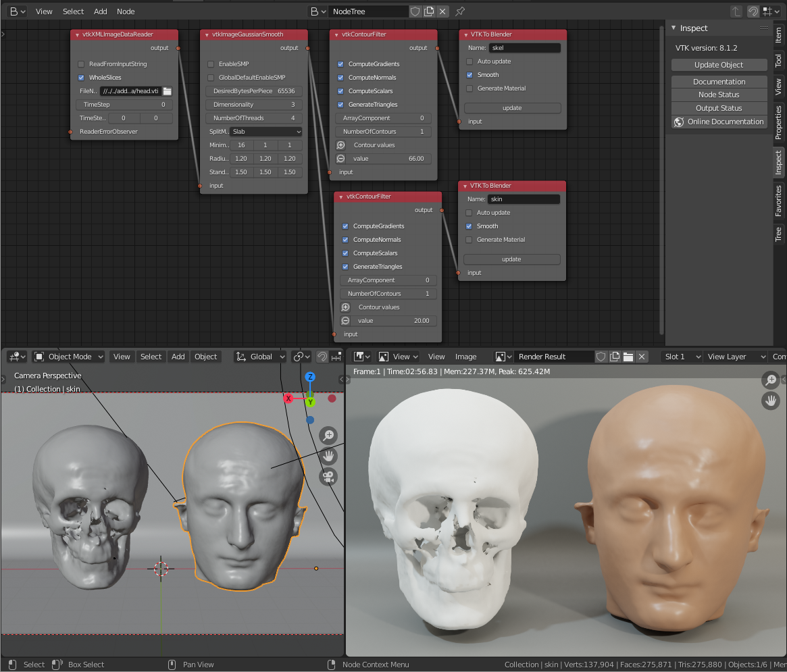787x672 pixels.
Task: Open the Slab split mode dropdown
Action: coord(265,132)
